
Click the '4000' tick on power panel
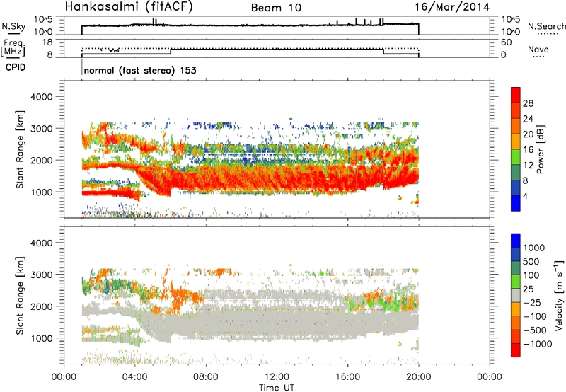41,97
